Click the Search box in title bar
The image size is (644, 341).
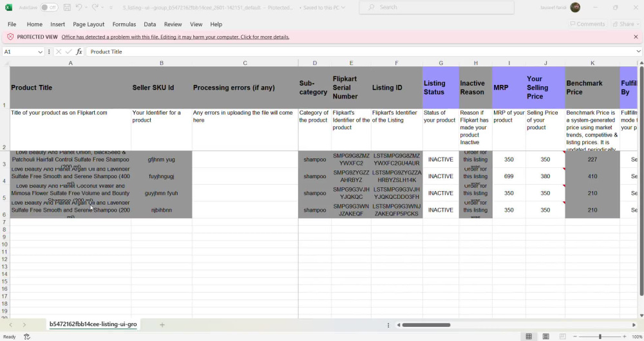click(x=437, y=7)
